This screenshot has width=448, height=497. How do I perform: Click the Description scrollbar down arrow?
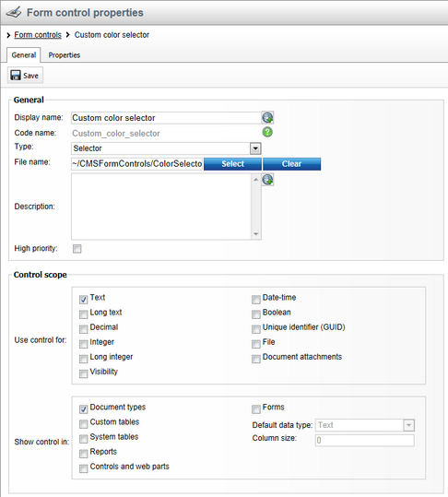pyautogui.click(x=256, y=234)
